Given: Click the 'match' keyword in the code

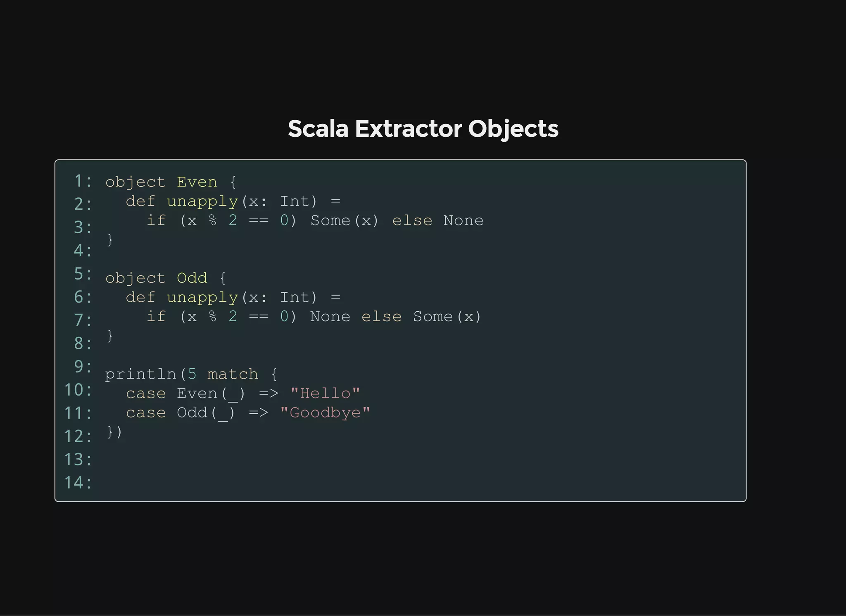Looking at the screenshot, I should (x=232, y=374).
